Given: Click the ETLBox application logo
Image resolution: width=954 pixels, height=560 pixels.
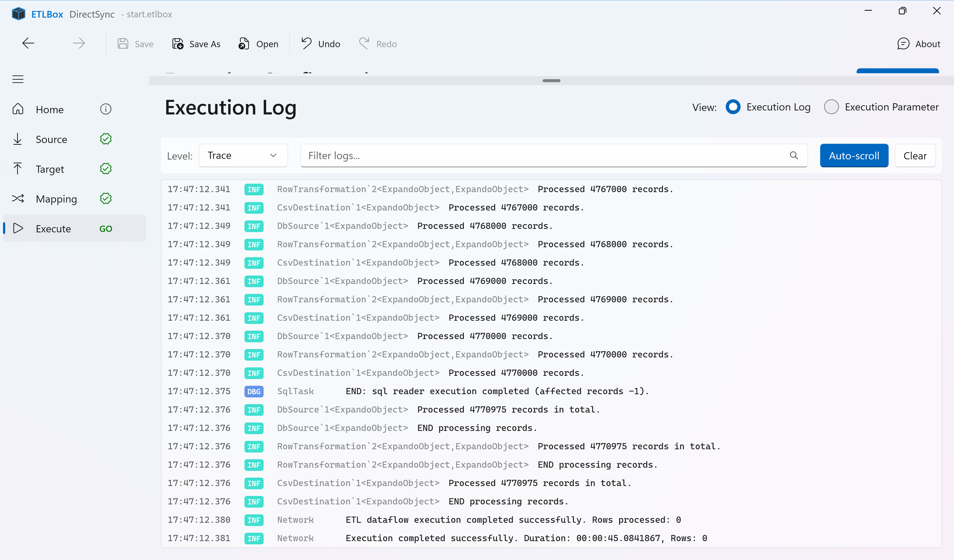Looking at the screenshot, I should pyautogui.click(x=18, y=14).
